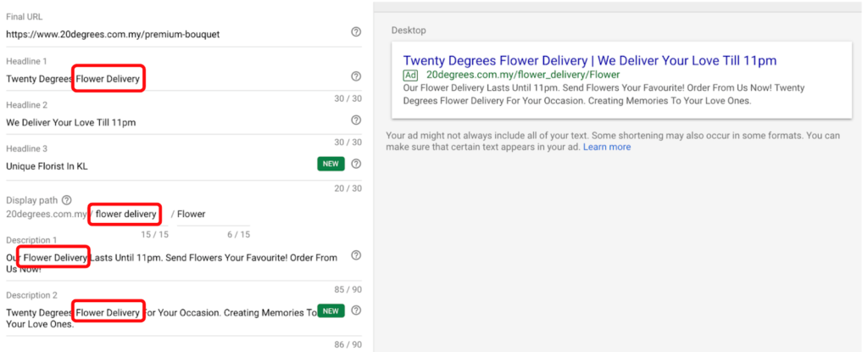Open help icon for Headline 3
Screen dimensions: 868x352
coord(356,164)
